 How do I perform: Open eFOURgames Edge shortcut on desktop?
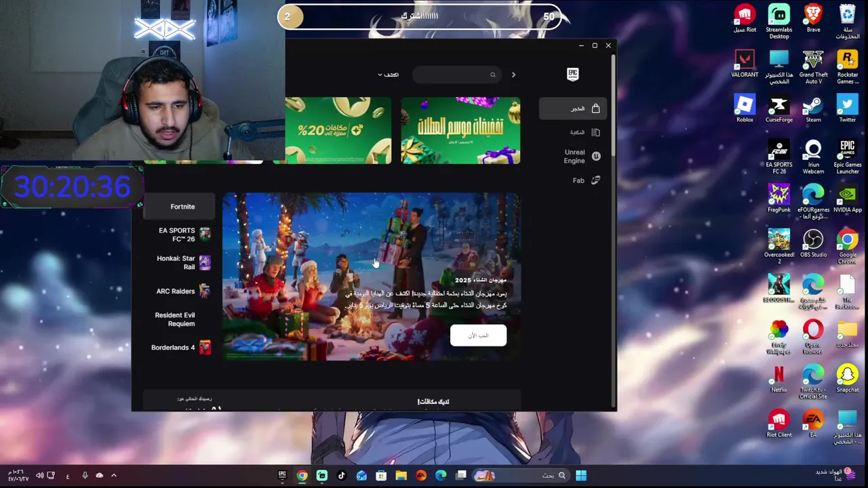click(x=813, y=202)
